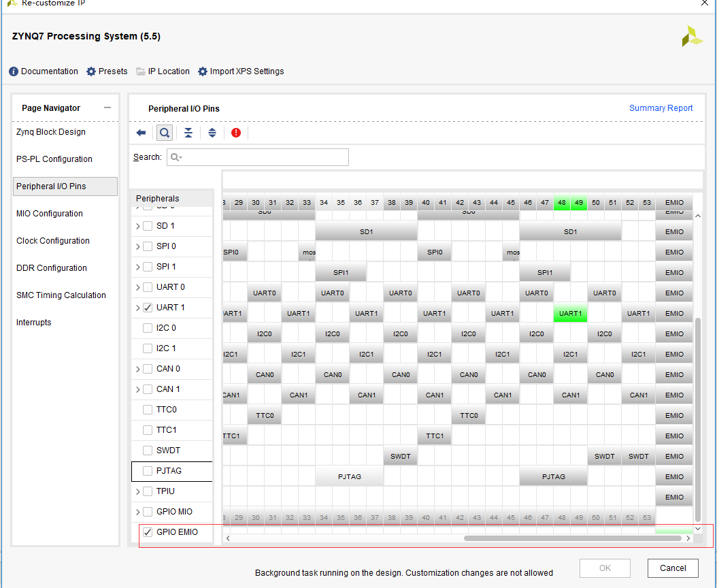Go to MIO Configuration page
The height and width of the screenshot is (588, 717).
50,214
